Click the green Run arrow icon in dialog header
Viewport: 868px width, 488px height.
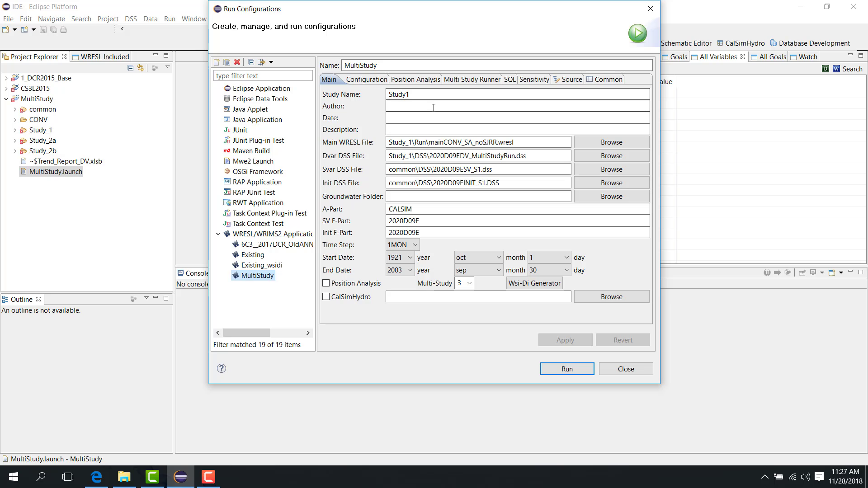[637, 33]
